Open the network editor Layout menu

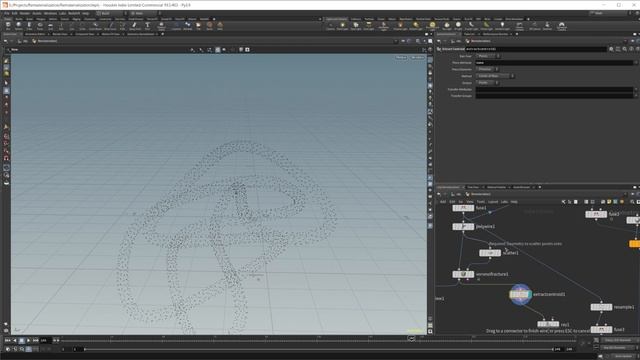click(x=493, y=202)
